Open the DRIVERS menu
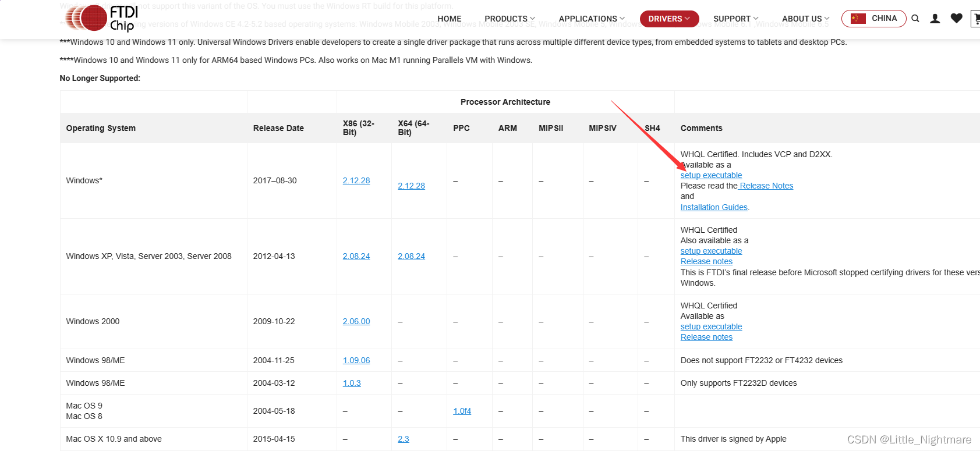The image size is (980, 451). (x=670, y=19)
